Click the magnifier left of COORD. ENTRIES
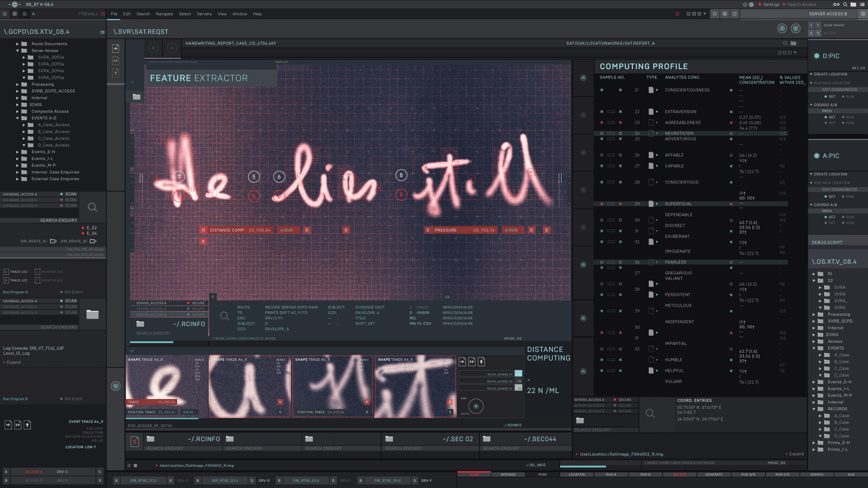The image size is (868, 488). [x=650, y=413]
